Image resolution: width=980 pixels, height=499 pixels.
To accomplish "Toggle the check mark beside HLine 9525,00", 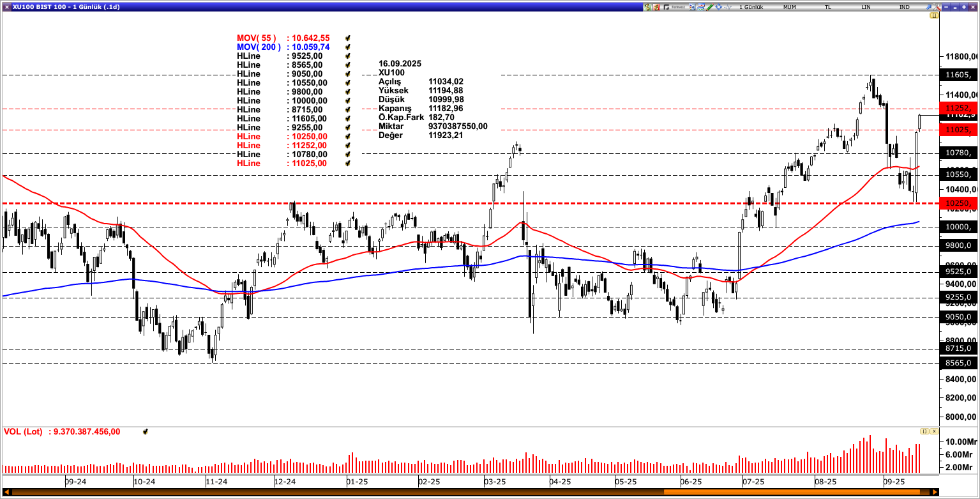I will (x=348, y=56).
